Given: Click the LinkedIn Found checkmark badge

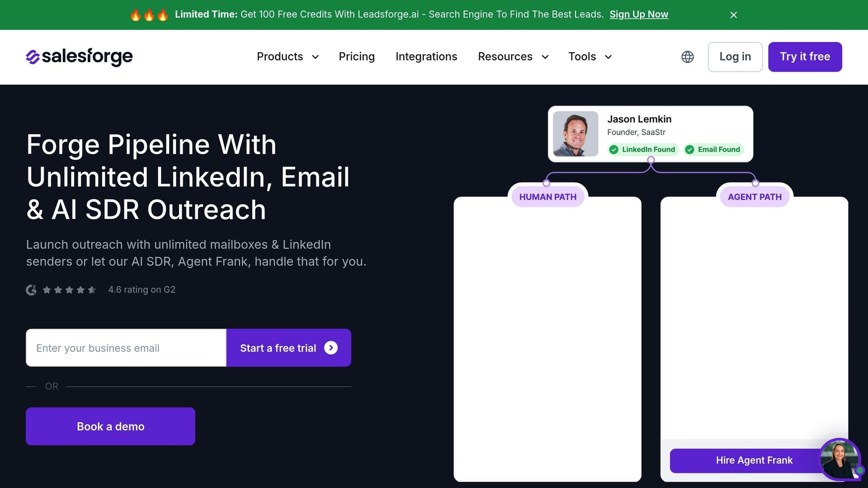Looking at the screenshot, I should [x=643, y=150].
